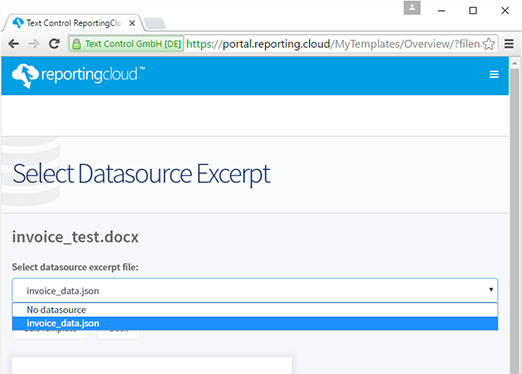Bookmark this page with the star icon
522x374 pixels.
(489, 44)
